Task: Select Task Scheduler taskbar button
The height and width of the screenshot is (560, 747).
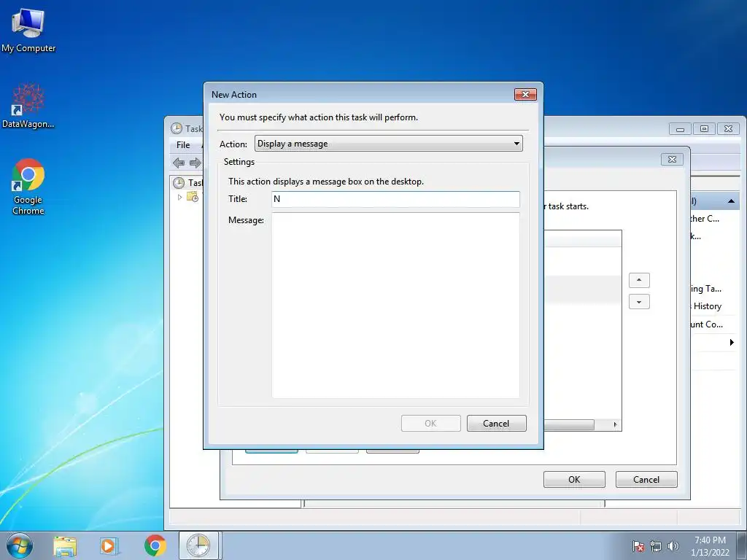Action: [198, 545]
